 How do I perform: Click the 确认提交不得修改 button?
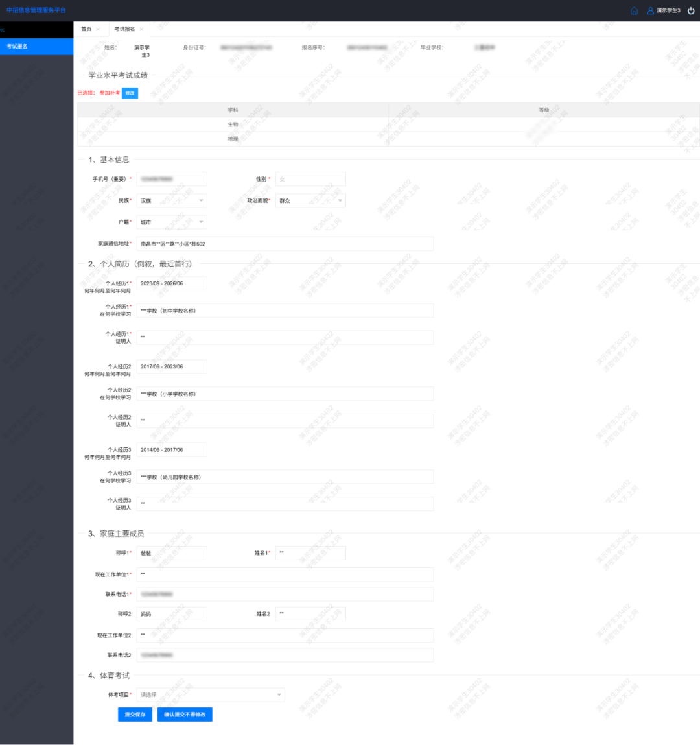pos(185,715)
